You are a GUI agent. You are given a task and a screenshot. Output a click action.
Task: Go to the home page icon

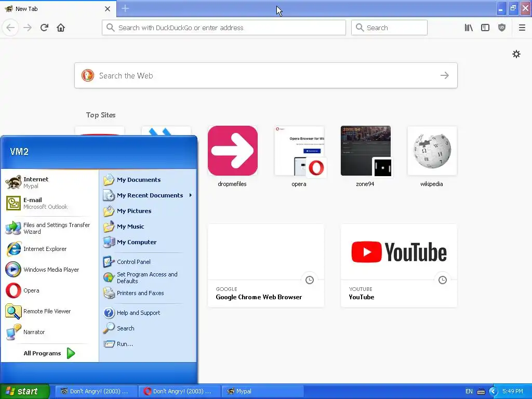tap(61, 28)
